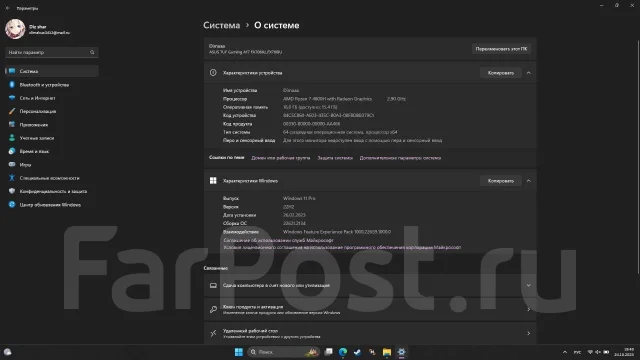This screenshot has height=360, width=640.
Task: Open Защита системы link
Action: tap(335, 158)
